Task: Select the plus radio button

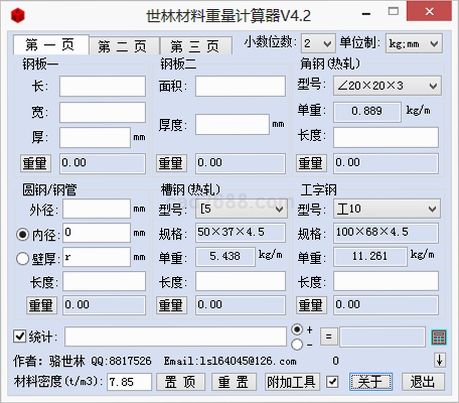Action: (x=297, y=329)
